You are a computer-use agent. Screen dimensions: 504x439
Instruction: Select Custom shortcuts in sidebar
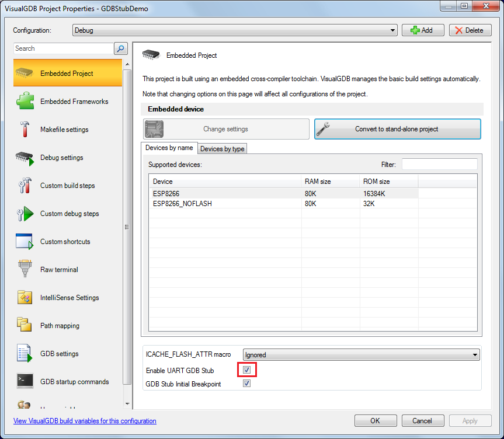click(x=68, y=241)
